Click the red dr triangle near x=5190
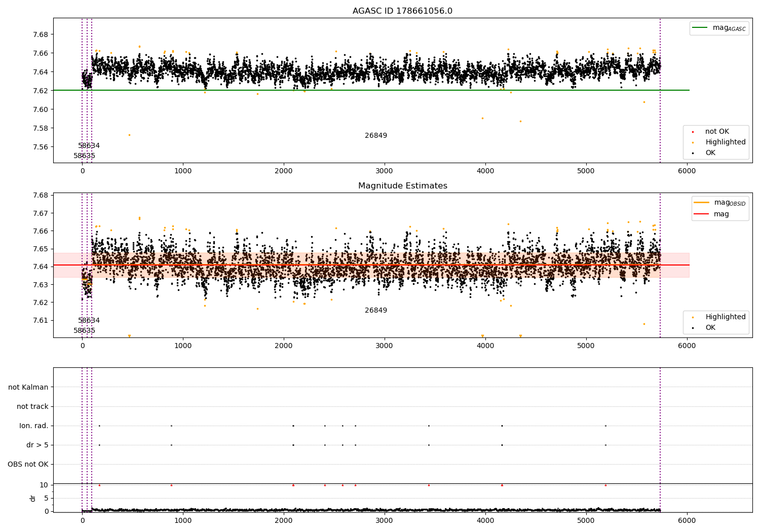 [x=605, y=485]
